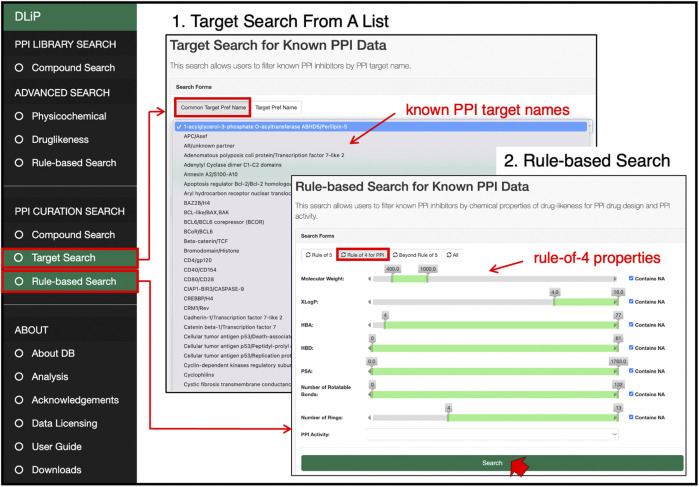Viewport: 699px width, 487px height.
Task: Switch to Common Target Pref Name tab
Action: pyautogui.click(x=213, y=107)
